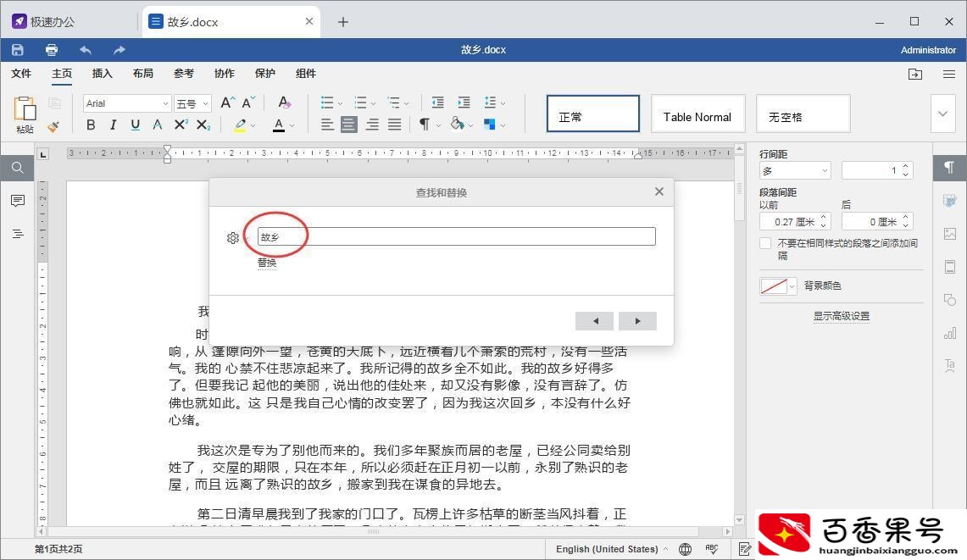Open the navigation headings panel icon
967x560 pixels.
coord(17,234)
